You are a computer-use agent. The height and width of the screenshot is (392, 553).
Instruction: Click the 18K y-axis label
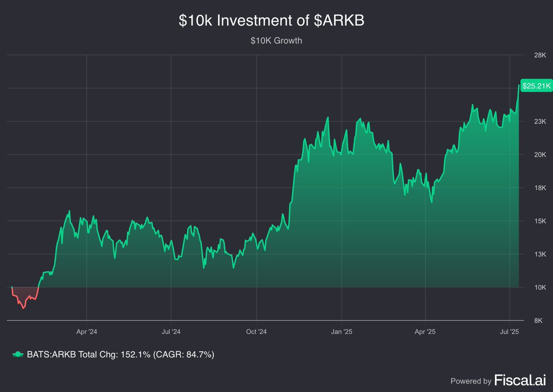point(540,188)
